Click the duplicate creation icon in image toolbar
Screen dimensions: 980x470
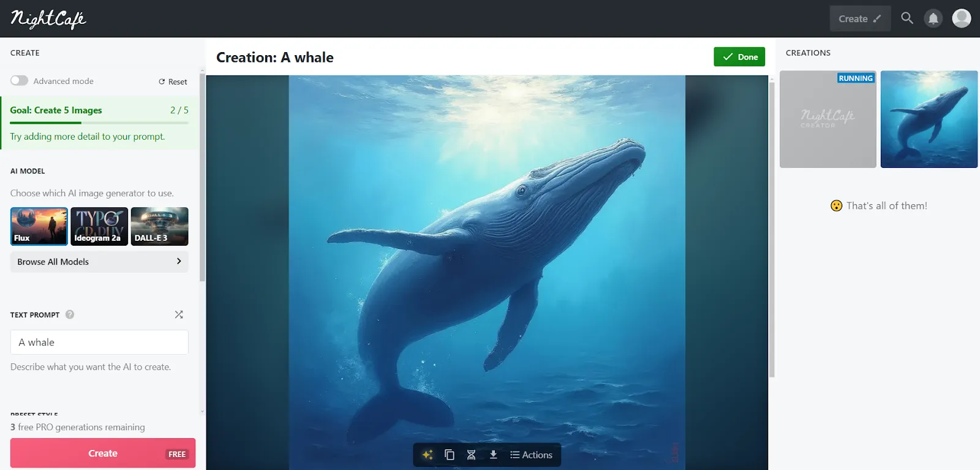pos(449,455)
